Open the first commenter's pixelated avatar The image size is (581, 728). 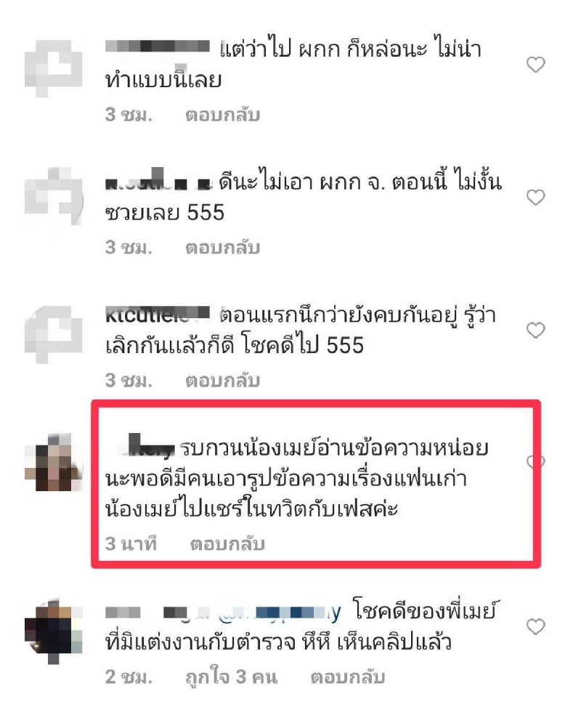click(53, 68)
